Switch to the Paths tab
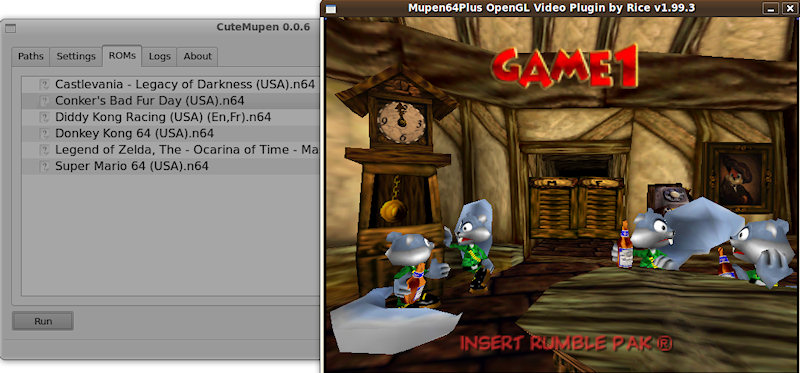 [x=31, y=57]
